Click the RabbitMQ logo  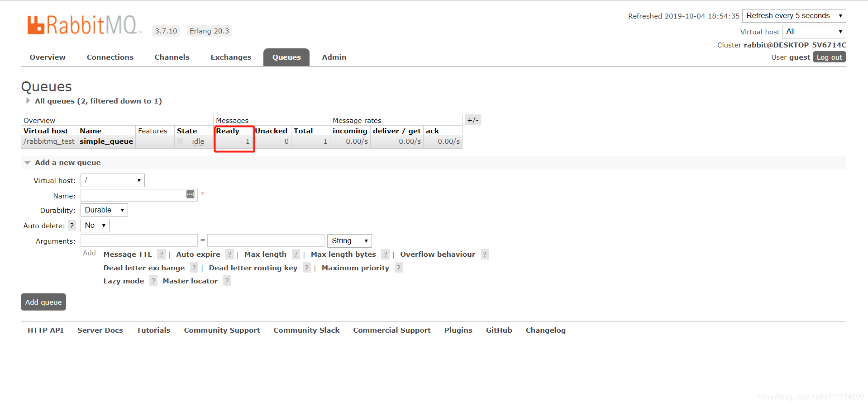pos(85,25)
